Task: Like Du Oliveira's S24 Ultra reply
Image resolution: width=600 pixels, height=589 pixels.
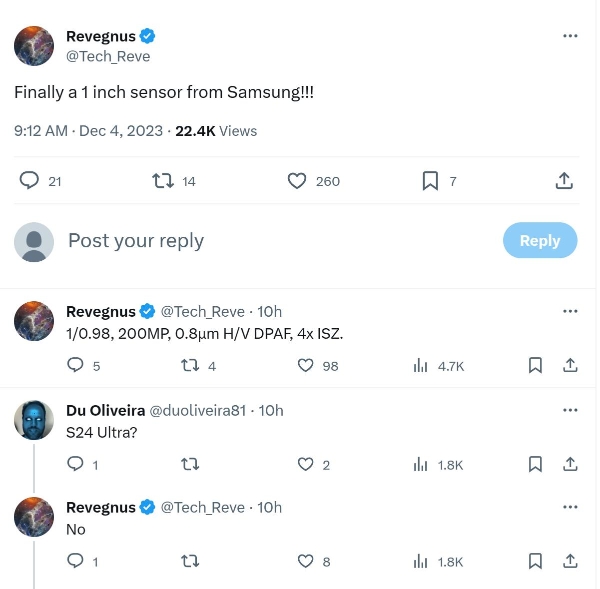Action: click(x=307, y=464)
